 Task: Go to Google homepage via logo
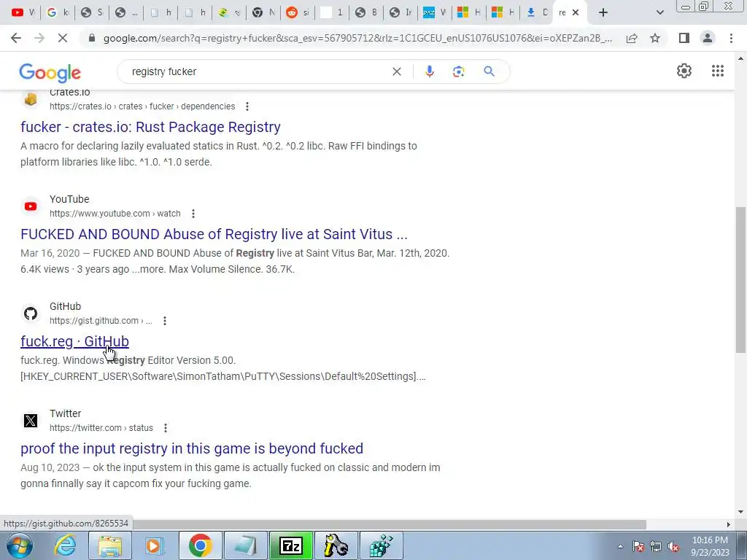point(50,72)
